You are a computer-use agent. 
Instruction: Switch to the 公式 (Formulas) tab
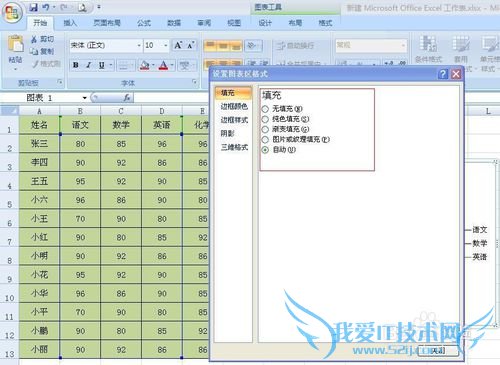(144, 23)
